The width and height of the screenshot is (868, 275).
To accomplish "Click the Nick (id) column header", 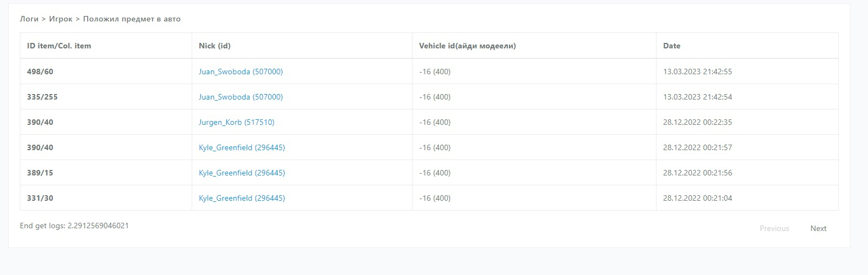I will click(x=215, y=46).
